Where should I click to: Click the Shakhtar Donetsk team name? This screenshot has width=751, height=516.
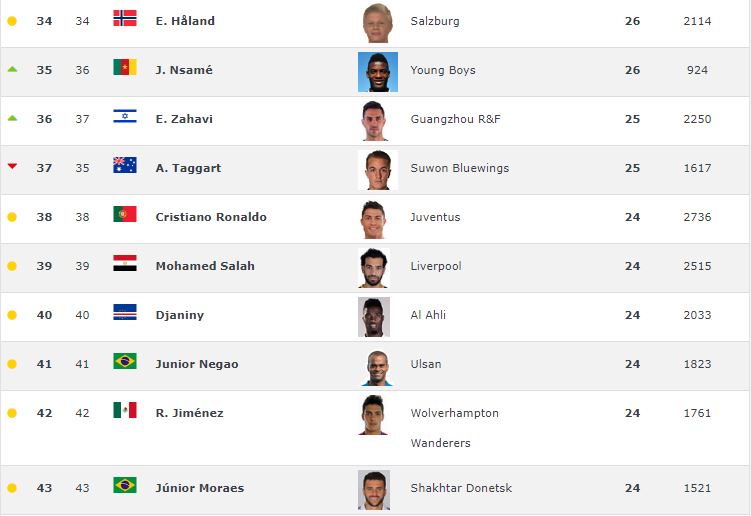point(461,488)
